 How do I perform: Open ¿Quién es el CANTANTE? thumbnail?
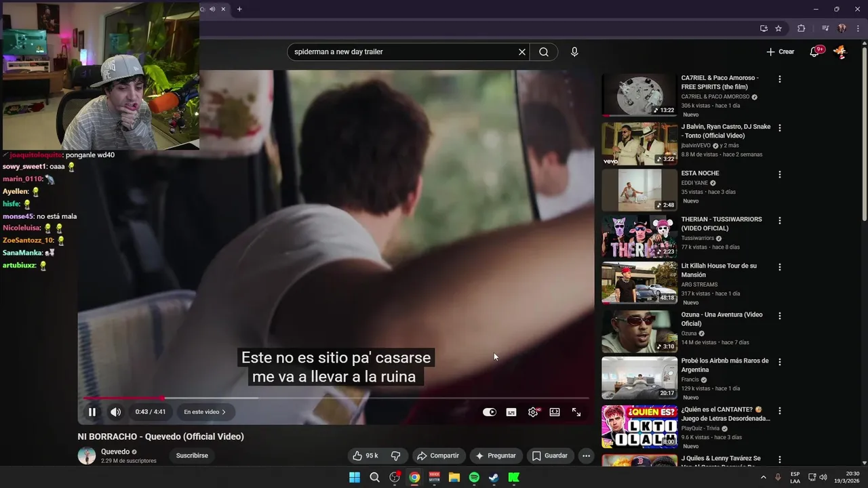639,426
